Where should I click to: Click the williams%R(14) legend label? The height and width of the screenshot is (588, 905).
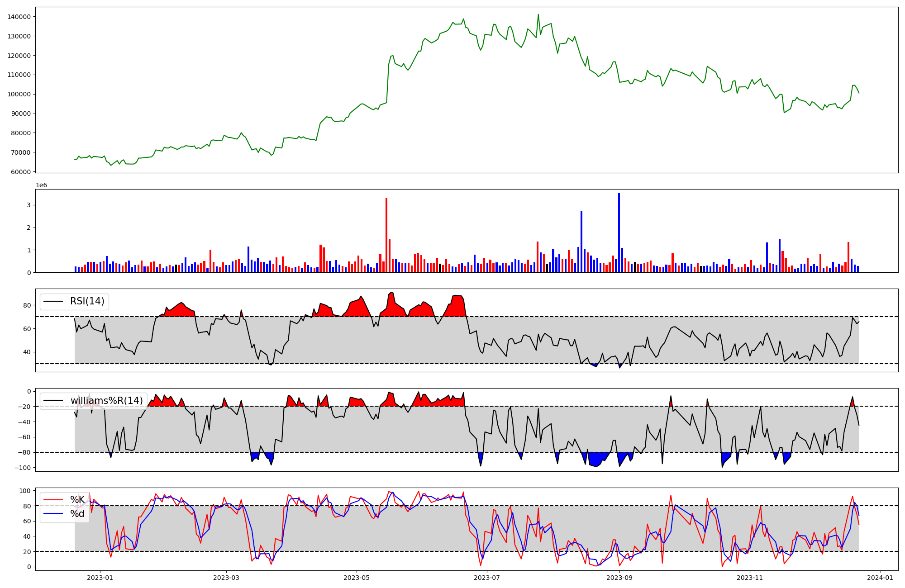[106, 401]
